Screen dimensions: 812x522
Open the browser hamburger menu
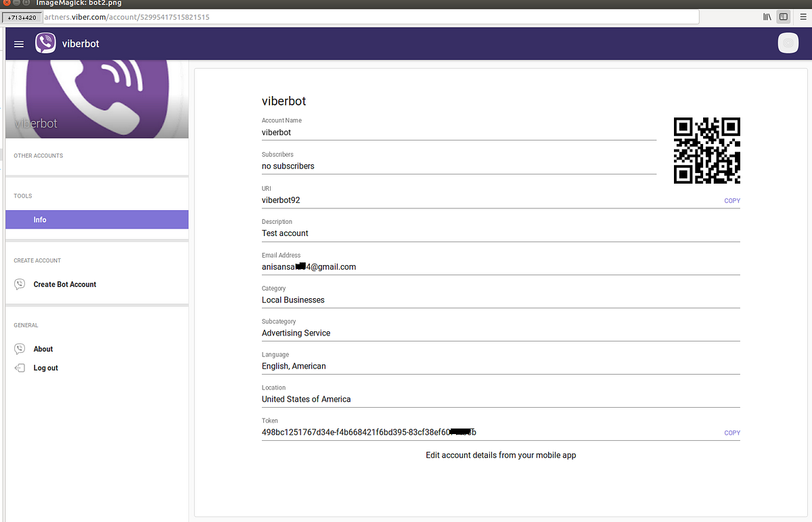click(x=803, y=17)
